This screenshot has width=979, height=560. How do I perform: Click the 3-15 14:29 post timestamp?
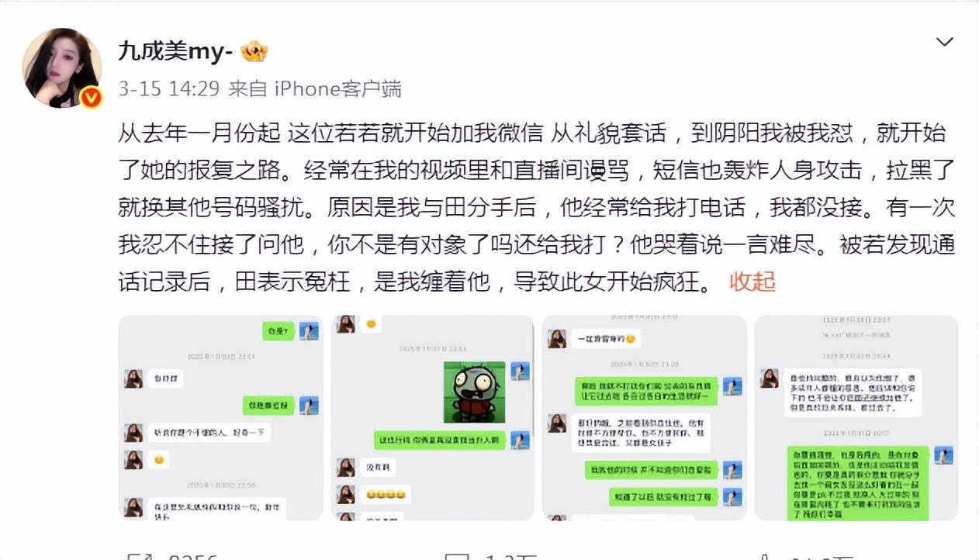(169, 88)
